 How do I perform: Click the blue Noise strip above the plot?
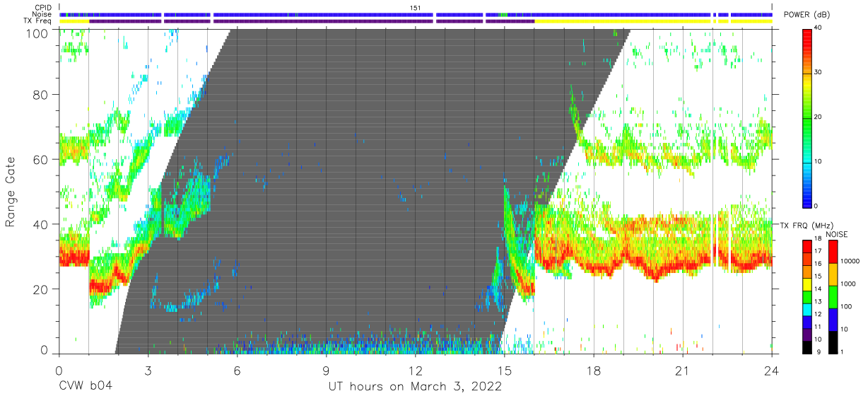[x=416, y=14]
